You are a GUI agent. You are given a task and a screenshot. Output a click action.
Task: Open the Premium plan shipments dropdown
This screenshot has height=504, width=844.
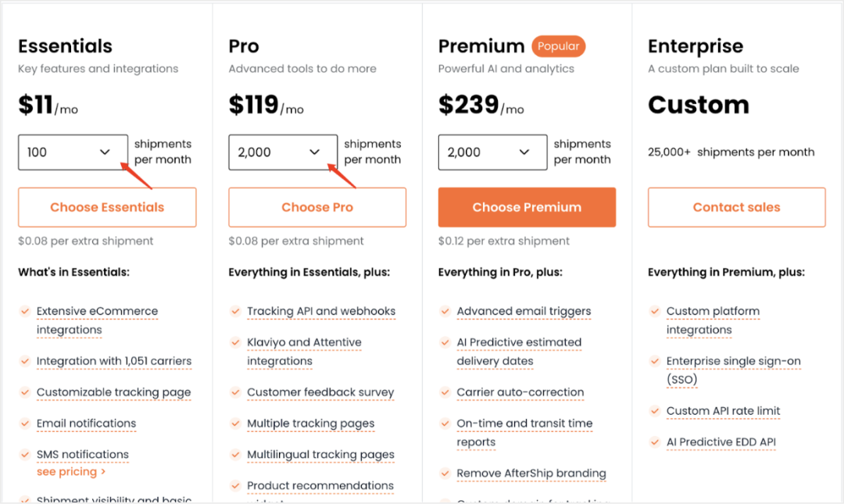(x=492, y=152)
